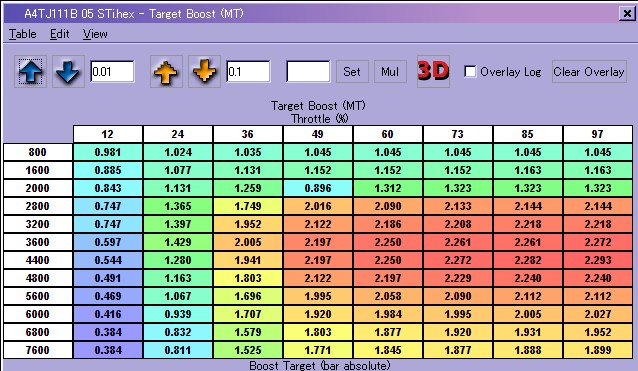
Task: Select cell 1.280 in the 4400 row
Action: (178, 260)
